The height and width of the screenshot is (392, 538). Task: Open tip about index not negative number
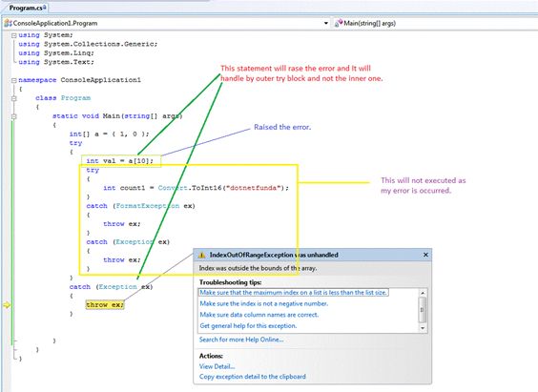tap(264, 303)
